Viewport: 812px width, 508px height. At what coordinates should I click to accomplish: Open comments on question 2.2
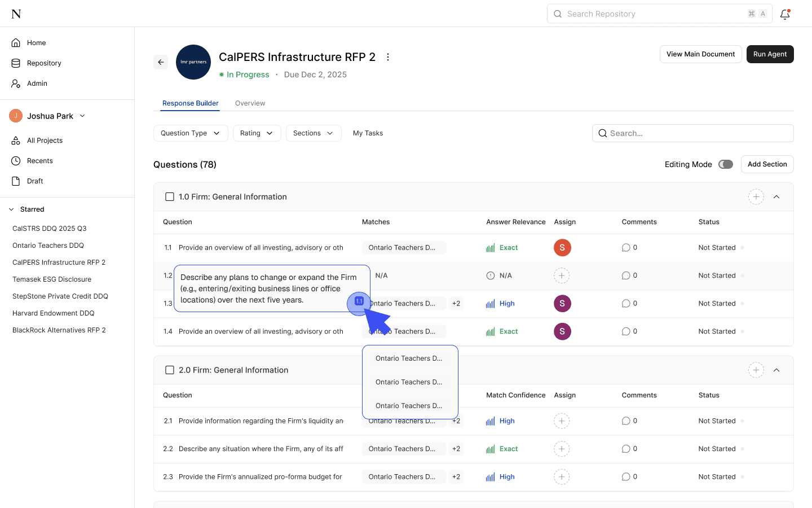629,449
